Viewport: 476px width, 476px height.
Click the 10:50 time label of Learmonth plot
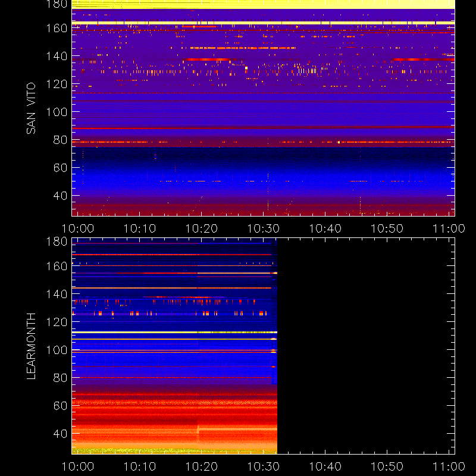(x=387, y=466)
